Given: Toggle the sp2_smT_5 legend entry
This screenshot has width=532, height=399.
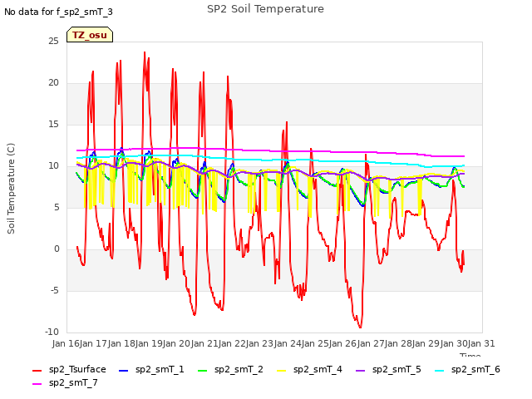Looking at the screenshot, I should [x=388, y=369].
